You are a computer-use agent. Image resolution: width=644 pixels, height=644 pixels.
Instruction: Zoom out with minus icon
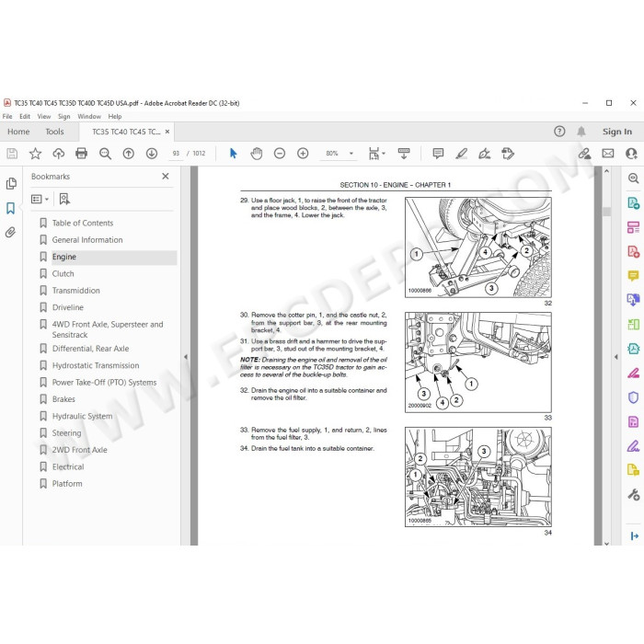(x=280, y=154)
